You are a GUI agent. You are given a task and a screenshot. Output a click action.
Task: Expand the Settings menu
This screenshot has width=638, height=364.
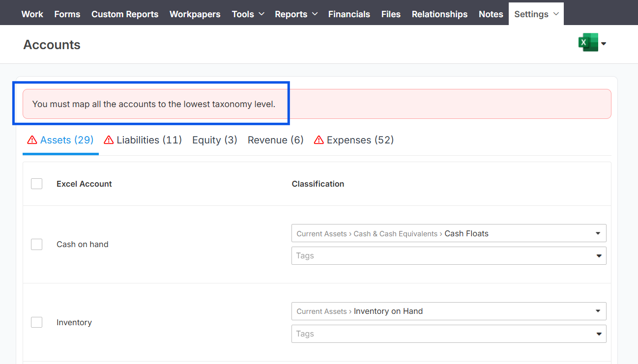pos(536,14)
